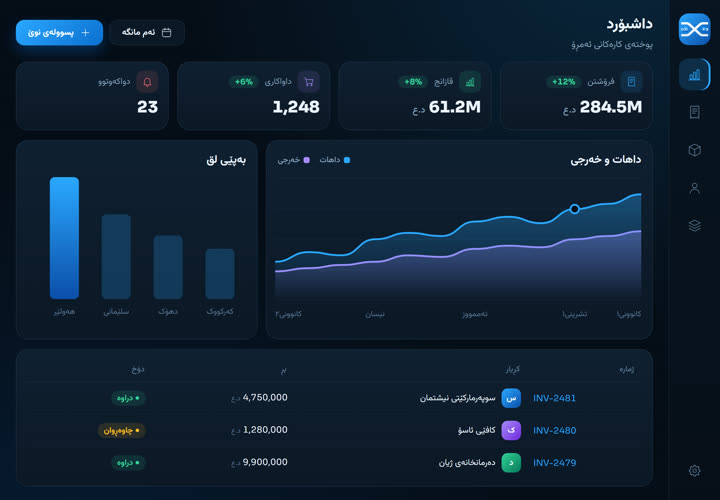
Task: Click the +8% badge on profit card
Action: [x=413, y=82]
